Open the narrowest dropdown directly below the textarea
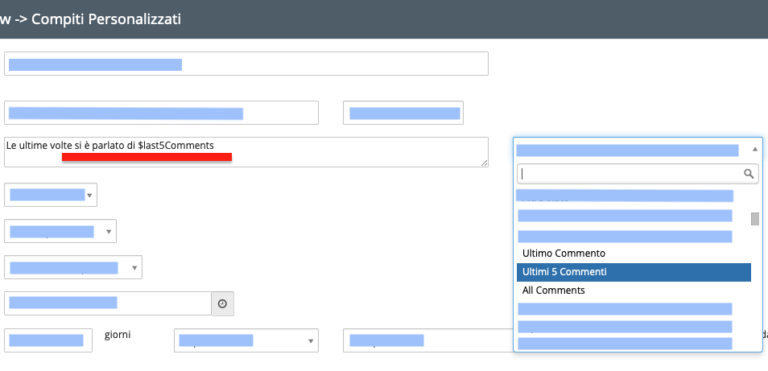 pyautogui.click(x=50, y=195)
